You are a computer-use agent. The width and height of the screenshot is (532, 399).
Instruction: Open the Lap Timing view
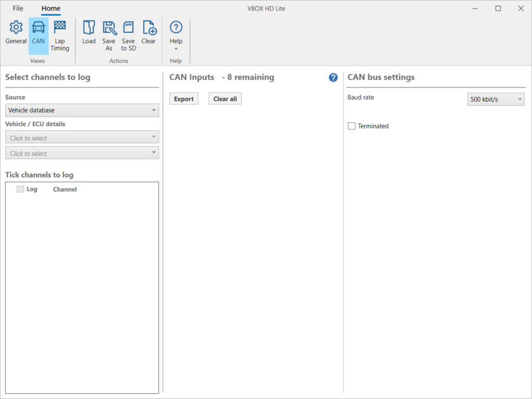tap(60, 36)
